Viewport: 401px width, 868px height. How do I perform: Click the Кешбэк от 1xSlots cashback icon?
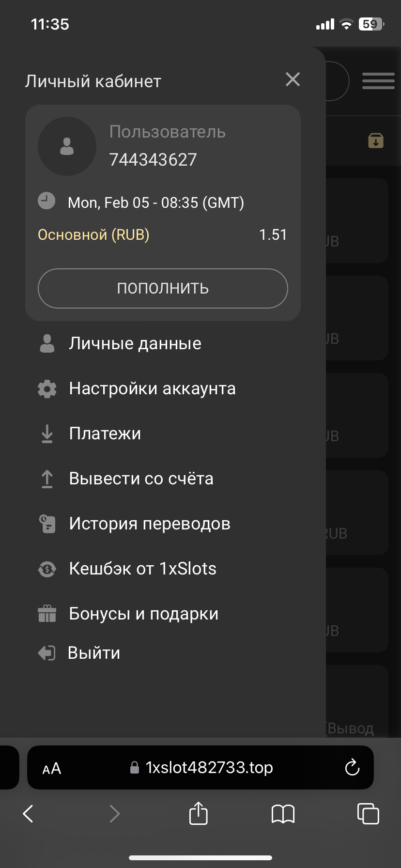click(x=47, y=569)
